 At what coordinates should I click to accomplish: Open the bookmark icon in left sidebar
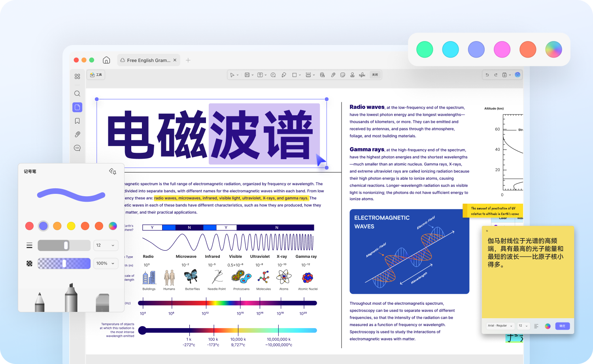click(77, 121)
